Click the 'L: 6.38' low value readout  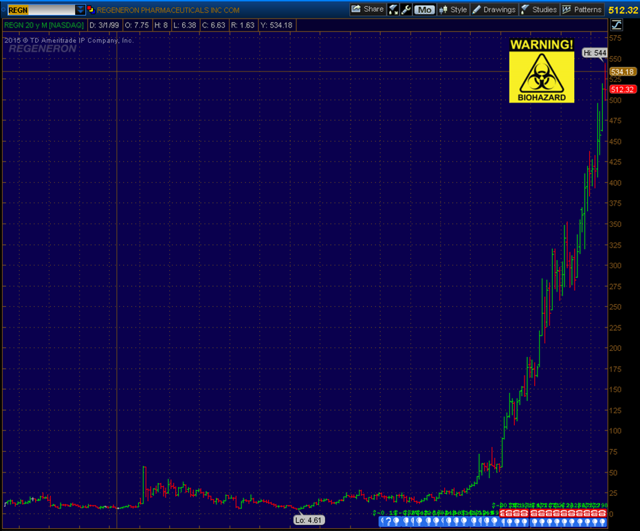click(x=184, y=25)
